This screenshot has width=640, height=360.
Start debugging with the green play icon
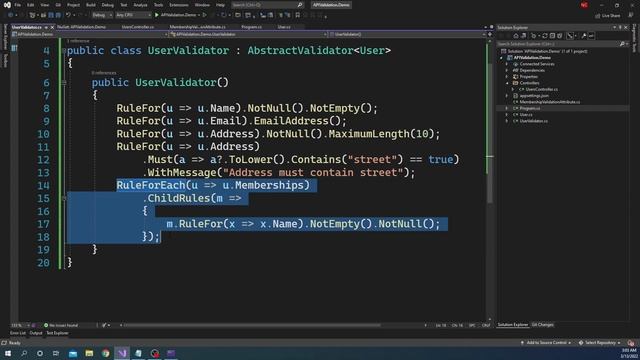click(x=157, y=15)
